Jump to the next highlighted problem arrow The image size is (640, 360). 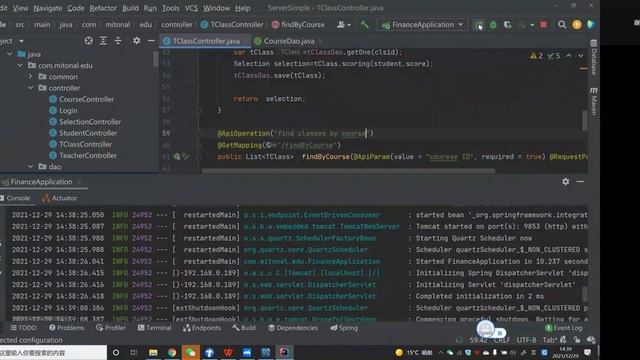point(580,56)
